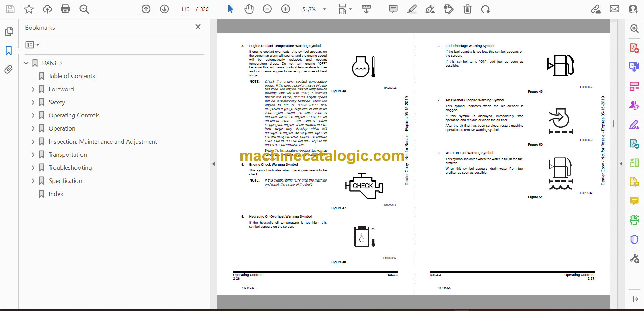Screen dimensions: 644x311
Task: Go to previous page arrow
Action: [146, 9]
